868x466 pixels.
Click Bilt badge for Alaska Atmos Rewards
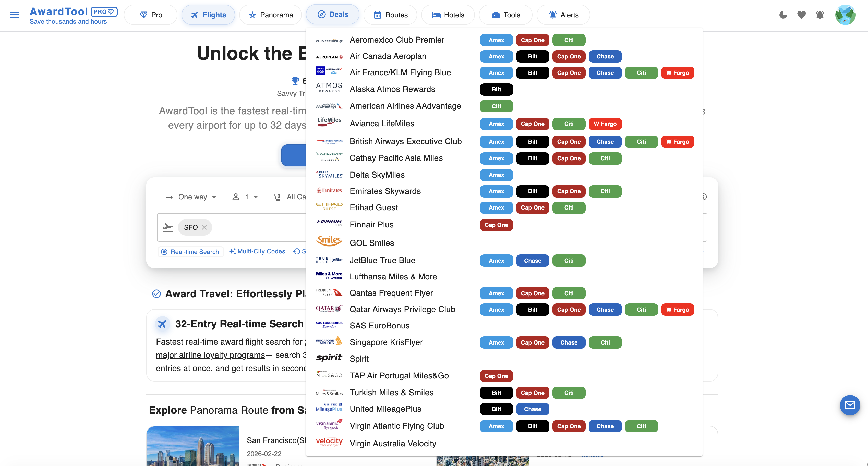(496, 89)
